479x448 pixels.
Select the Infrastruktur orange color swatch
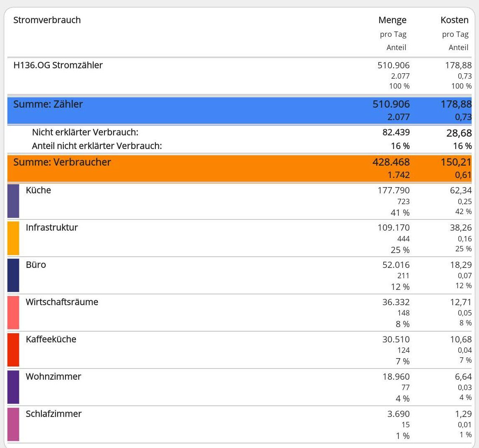[13, 238]
